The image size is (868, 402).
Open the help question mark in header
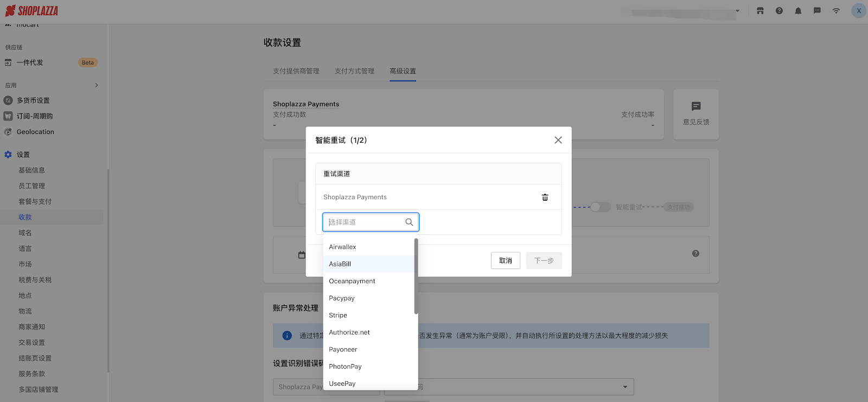[x=779, y=11]
